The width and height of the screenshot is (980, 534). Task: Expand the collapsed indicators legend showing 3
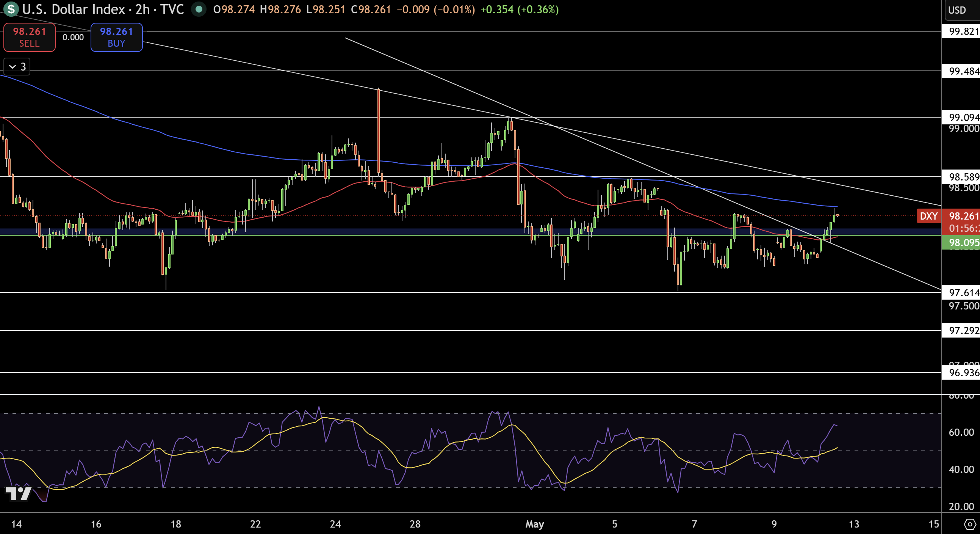(x=17, y=67)
